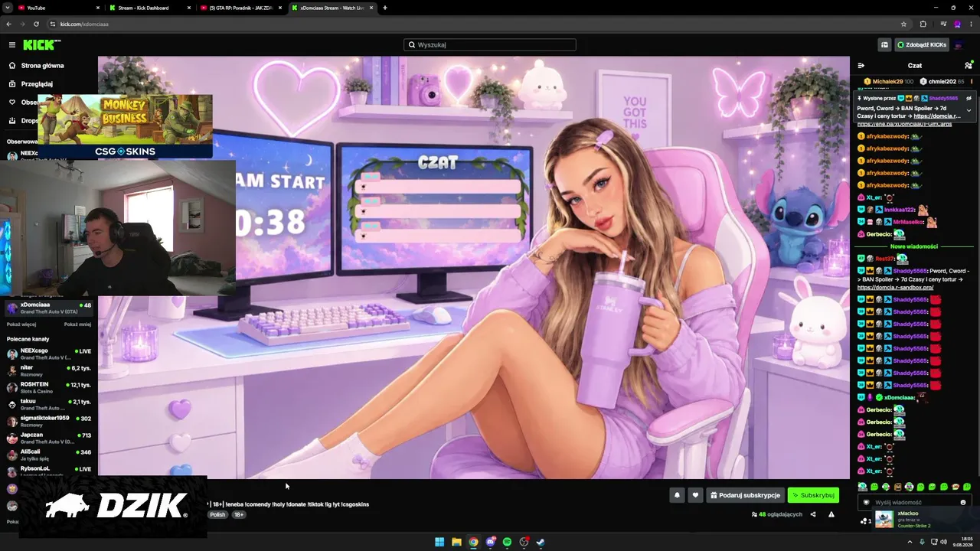Image resolution: width=980 pixels, height=551 pixels.
Task: Open the layout icon beside Zdobądź KICKs
Action: click(x=884, y=45)
